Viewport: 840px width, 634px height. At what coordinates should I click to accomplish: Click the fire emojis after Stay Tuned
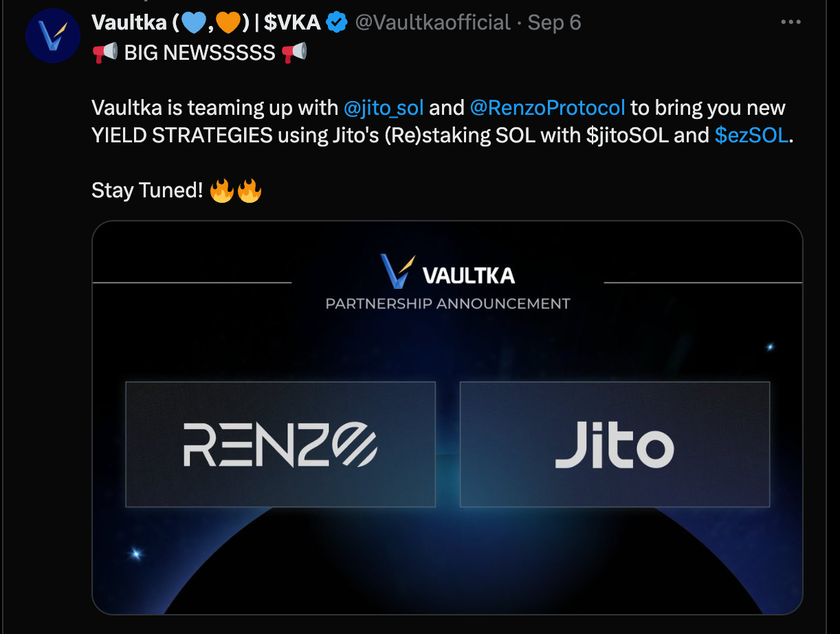coord(236,190)
